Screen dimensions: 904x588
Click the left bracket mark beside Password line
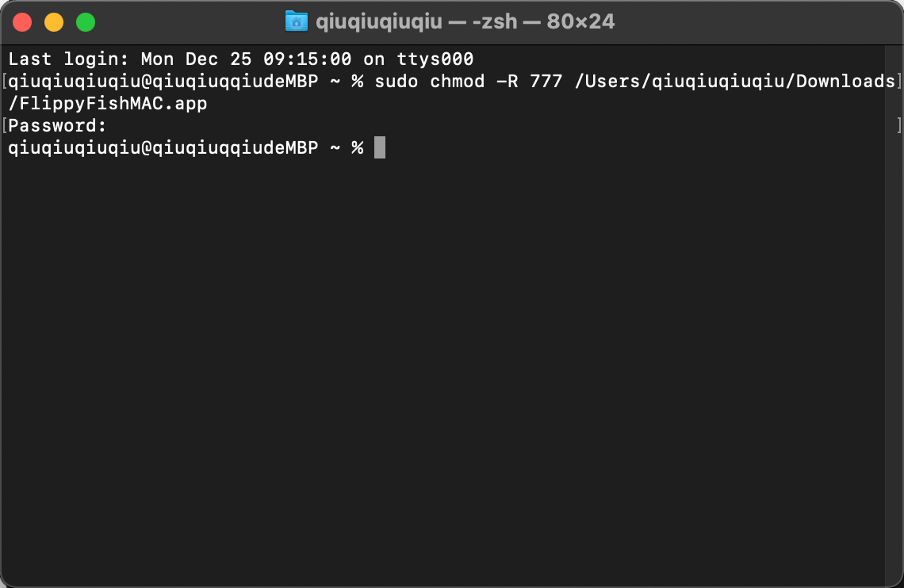(x=5, y=125)
